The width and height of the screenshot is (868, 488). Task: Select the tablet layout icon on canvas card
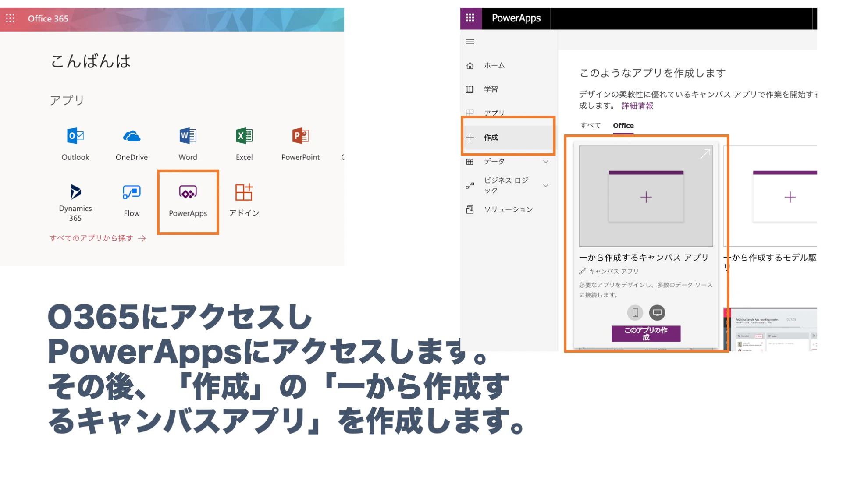pos(657,312)
